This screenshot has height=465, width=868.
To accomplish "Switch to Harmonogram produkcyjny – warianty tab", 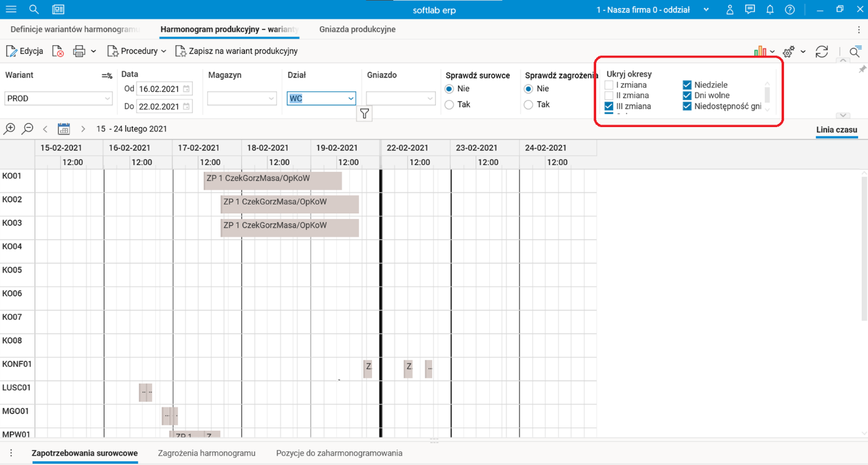I will pos(229,29).
